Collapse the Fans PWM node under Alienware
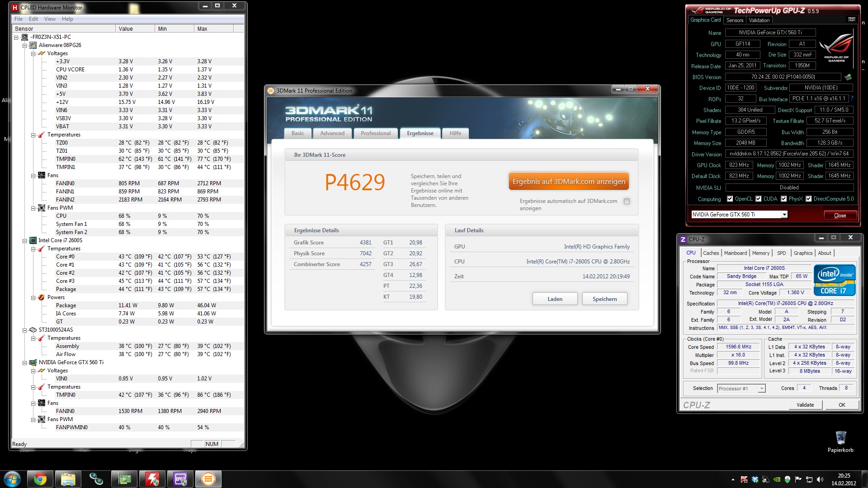This screenshot has height=488, width=868. pyautogui.click(x=33, y=208)
